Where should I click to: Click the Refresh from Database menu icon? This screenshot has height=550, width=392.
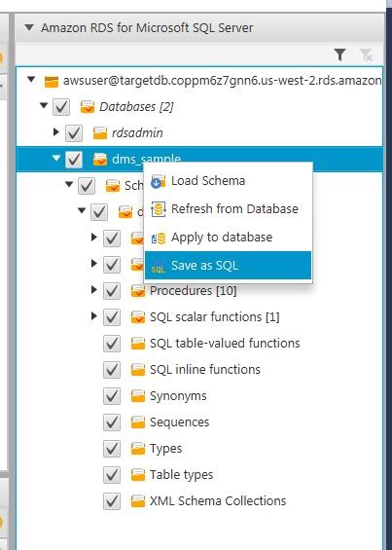[159, 209]
